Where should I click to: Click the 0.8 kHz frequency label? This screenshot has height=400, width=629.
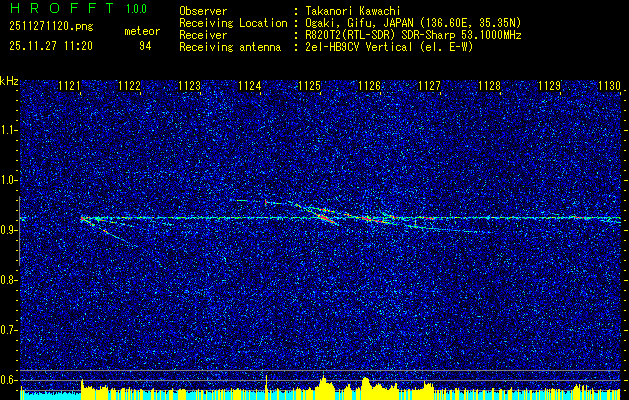[8, 280]
